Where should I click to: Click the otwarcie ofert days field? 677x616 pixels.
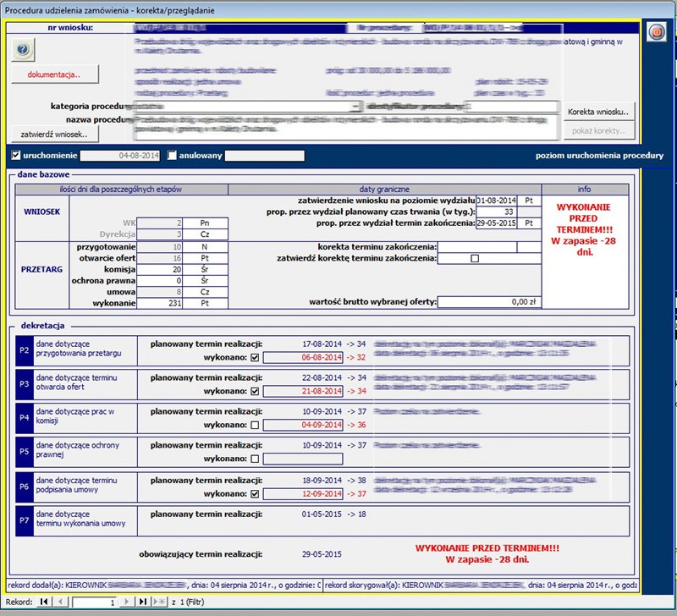coord(159,258)
